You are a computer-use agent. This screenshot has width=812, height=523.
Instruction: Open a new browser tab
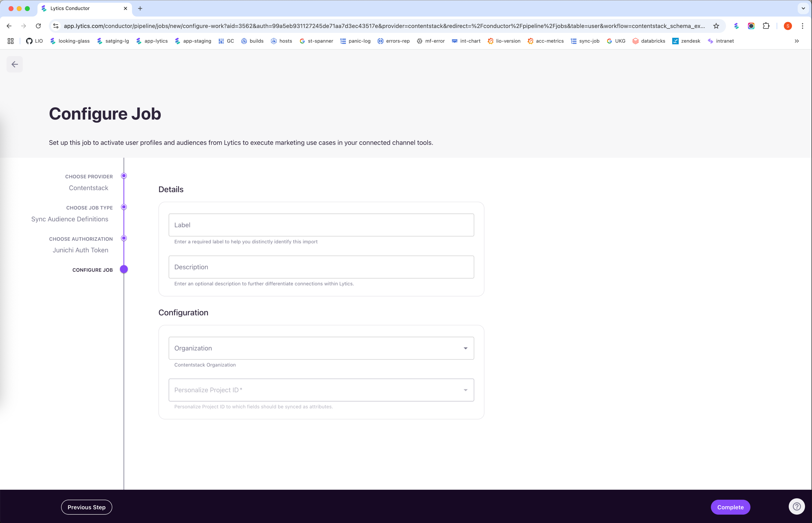tap(140, 8)
